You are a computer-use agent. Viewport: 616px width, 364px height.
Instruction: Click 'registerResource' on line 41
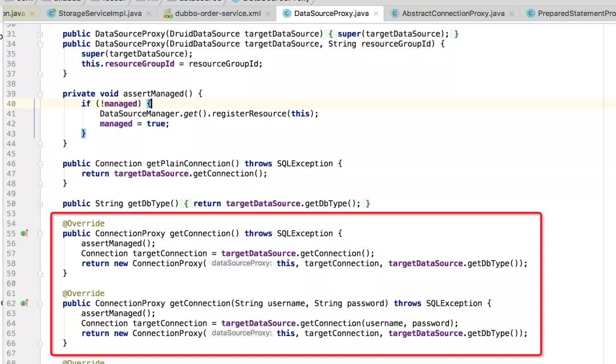click(x=249, y=113)
